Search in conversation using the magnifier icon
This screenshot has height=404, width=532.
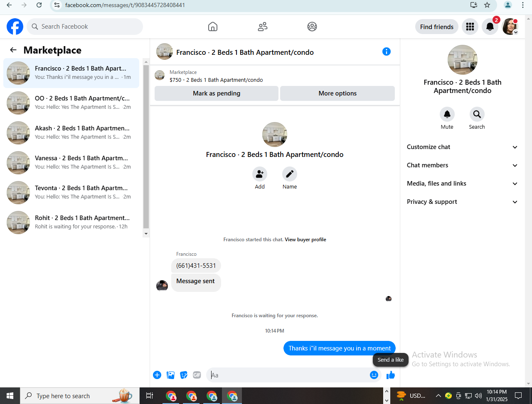coord(477,114)
